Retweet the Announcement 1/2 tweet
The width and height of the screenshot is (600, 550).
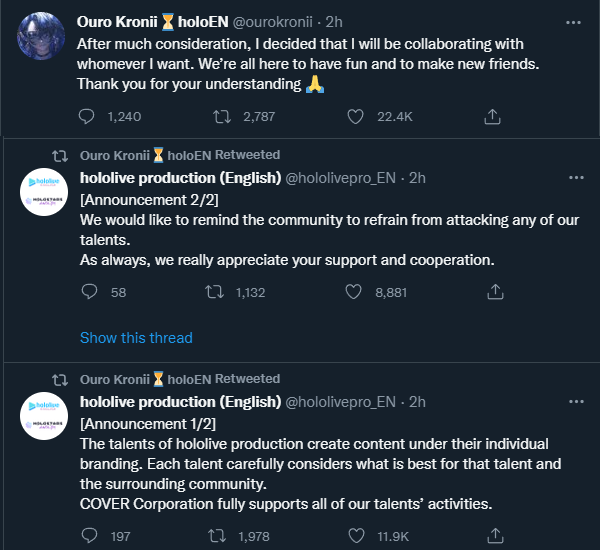[211, 536]
